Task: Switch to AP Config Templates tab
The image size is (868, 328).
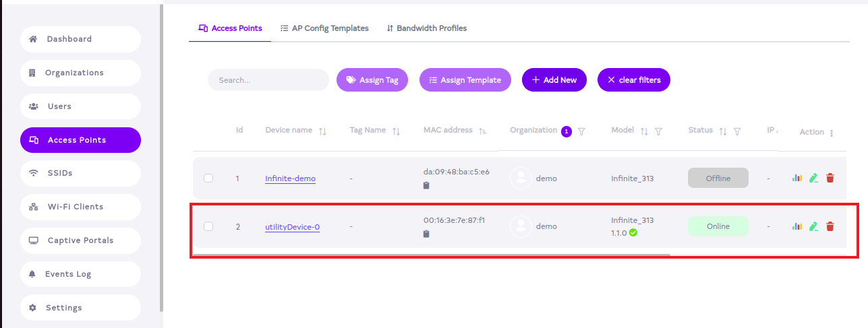Action: click(324, 28)
